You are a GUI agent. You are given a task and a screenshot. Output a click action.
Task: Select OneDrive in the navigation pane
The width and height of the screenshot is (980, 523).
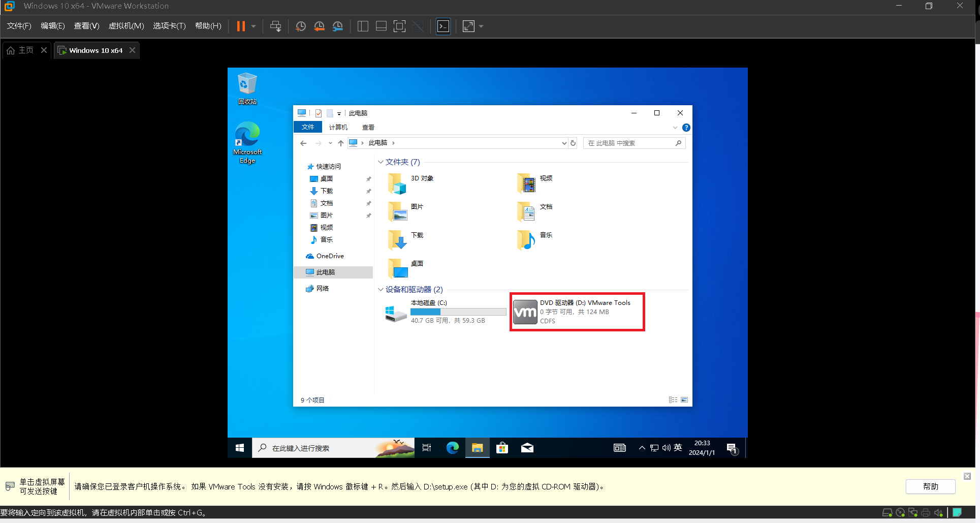[325, 256]
